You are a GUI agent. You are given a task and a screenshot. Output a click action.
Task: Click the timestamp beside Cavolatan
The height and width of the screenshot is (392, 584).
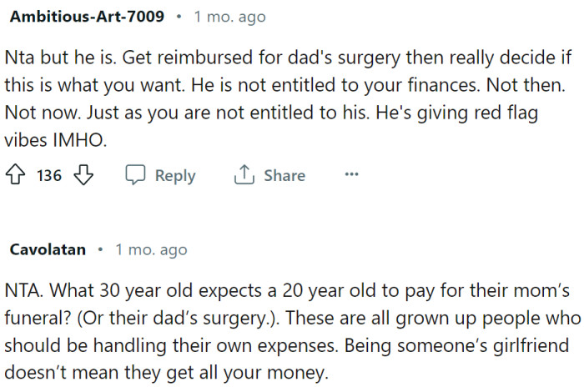151,249
